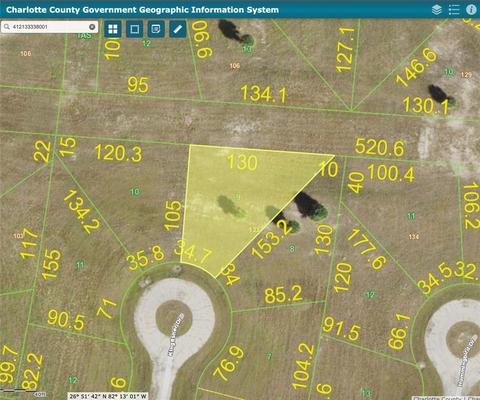Focus the parcel ID search box
The width and height of the screenshot is (480, 400).
(x=50, y=27)
